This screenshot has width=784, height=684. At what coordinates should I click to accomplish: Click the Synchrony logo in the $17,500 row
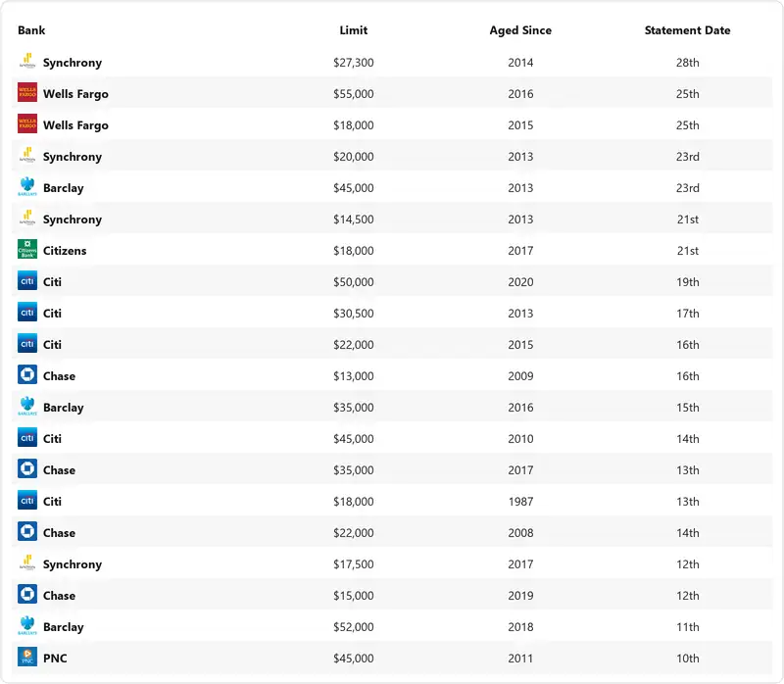click(x=27, y=563)
